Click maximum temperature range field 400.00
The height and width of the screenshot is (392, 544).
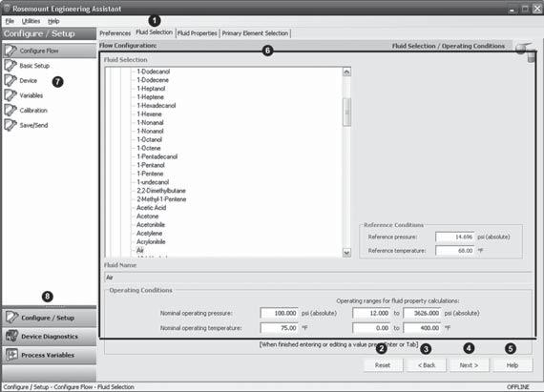422,328
